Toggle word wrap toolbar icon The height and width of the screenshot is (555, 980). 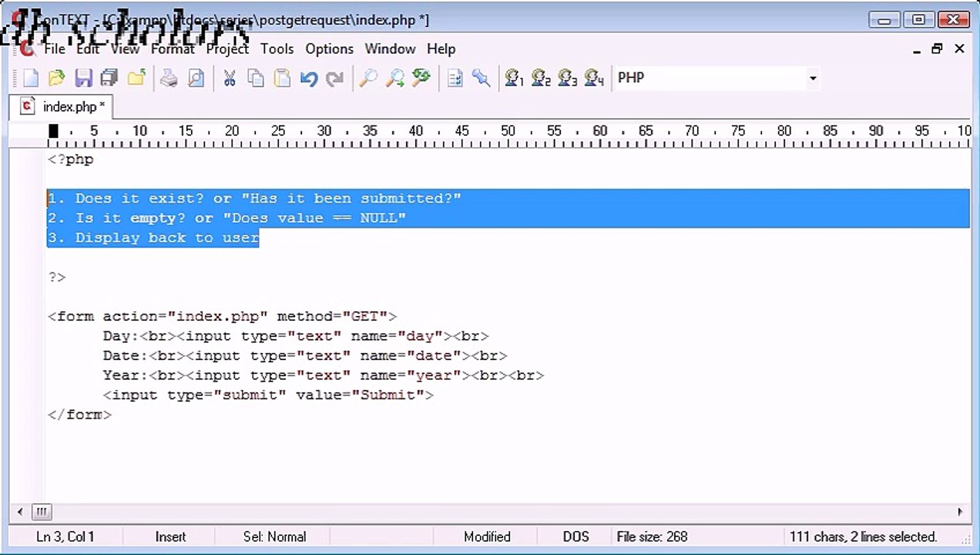(455, 78)
